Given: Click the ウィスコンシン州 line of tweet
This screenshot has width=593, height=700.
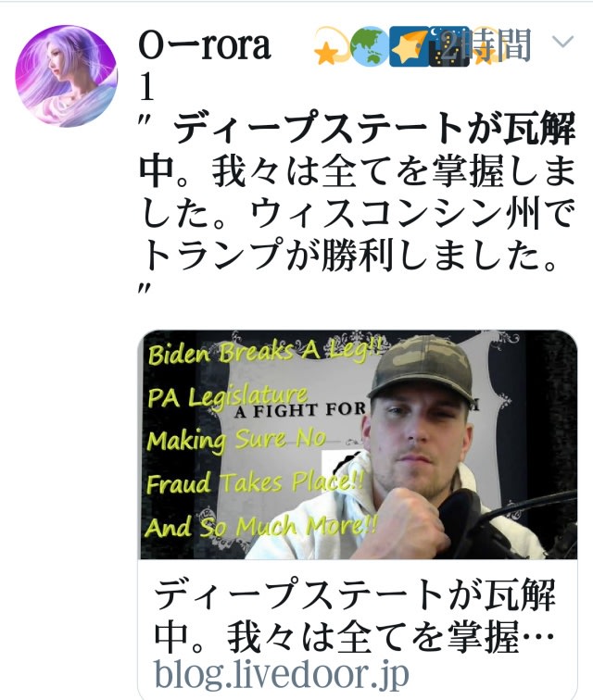Looking at the screenshot, I should pos(357,214).
